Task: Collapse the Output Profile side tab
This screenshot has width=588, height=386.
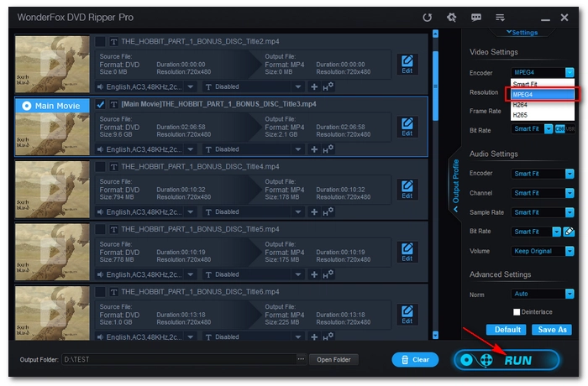Action: (x=455, y=185)
